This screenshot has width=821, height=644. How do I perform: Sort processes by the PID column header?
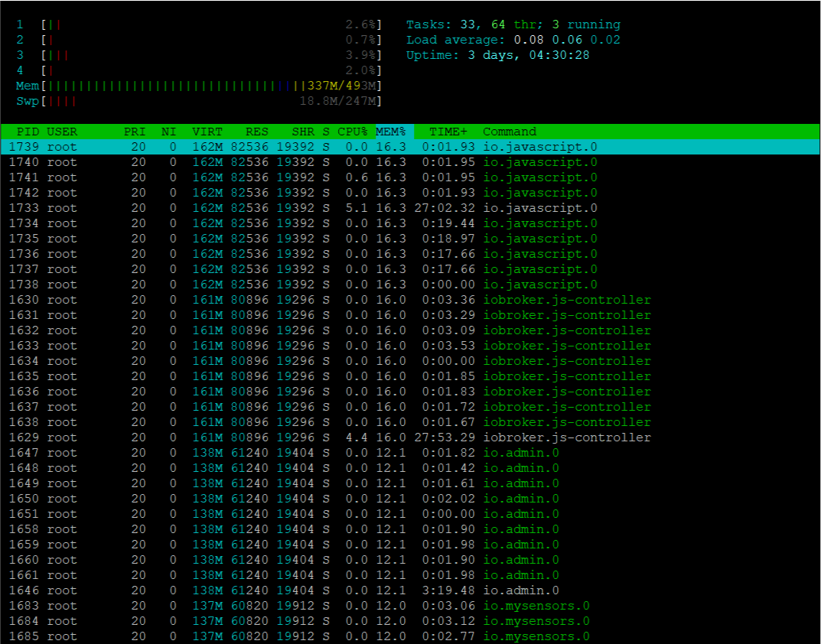pos(28,132)
